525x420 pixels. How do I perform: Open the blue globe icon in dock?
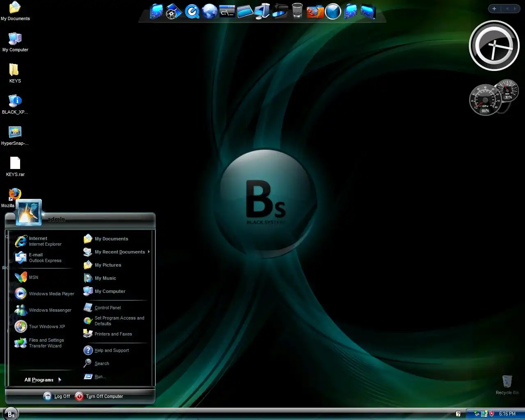coord(209,11)
